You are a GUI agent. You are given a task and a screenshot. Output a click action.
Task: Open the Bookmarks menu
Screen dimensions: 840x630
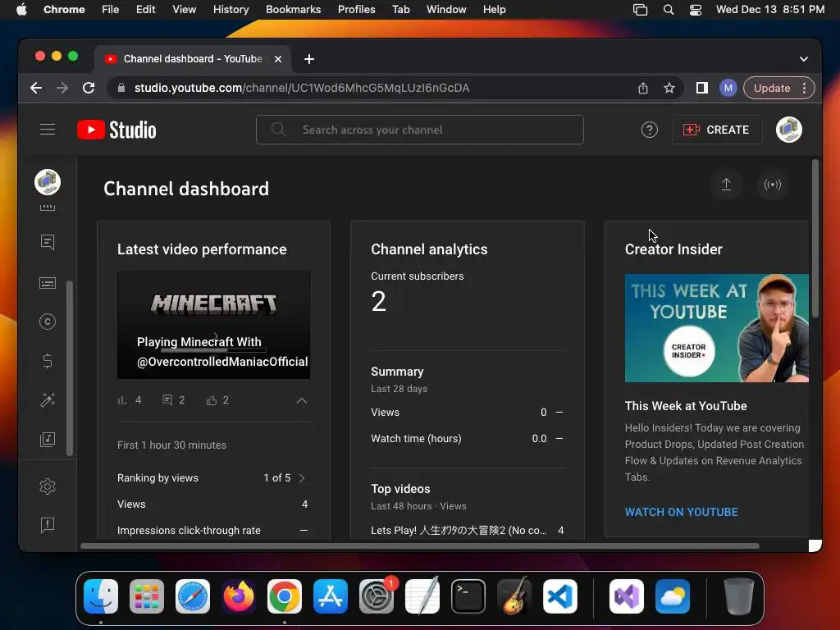pos(293,10)
